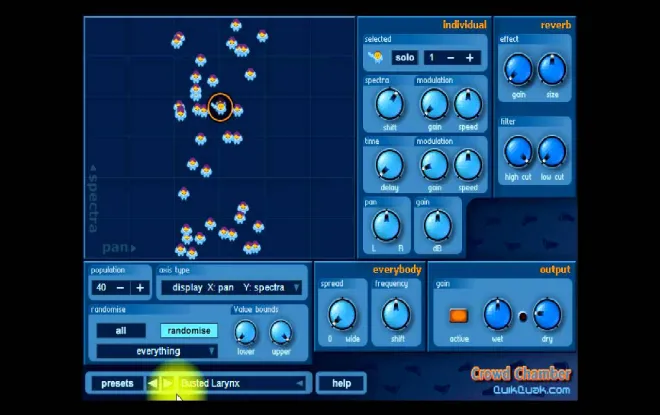The width and height of the screenshot is (660, 415).
Task: Toggle the randomise 'all' button
Action: click(121, 331)
